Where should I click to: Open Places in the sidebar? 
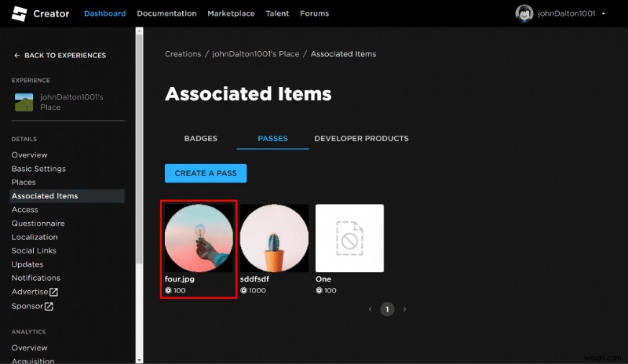[24, 182]
